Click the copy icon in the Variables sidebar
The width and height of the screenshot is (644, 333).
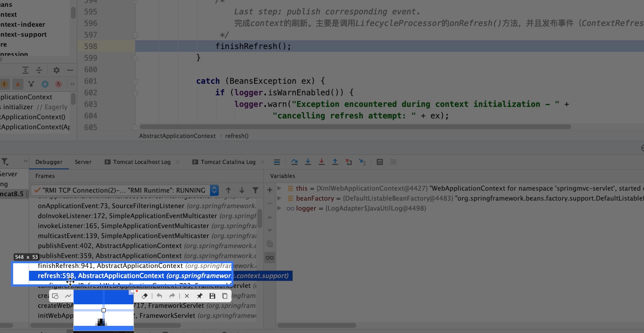click(x=270, y=244)
